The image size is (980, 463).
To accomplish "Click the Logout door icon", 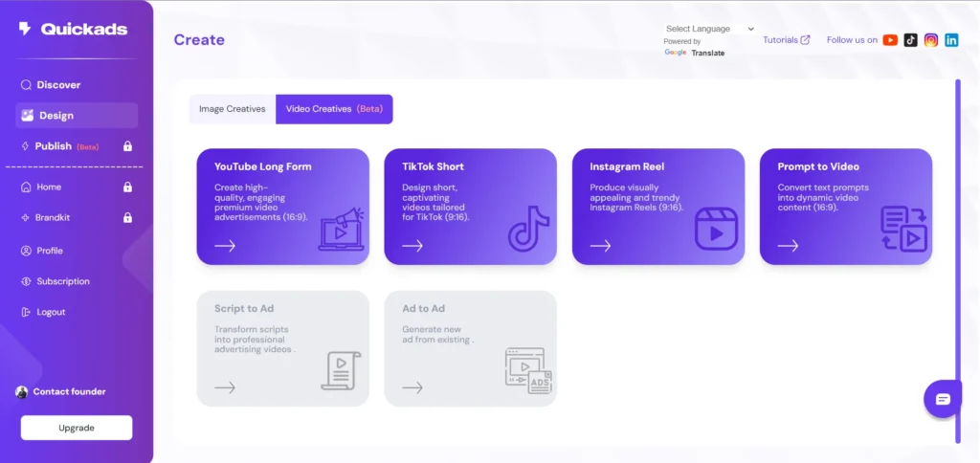I will click(x=26, y=312).
